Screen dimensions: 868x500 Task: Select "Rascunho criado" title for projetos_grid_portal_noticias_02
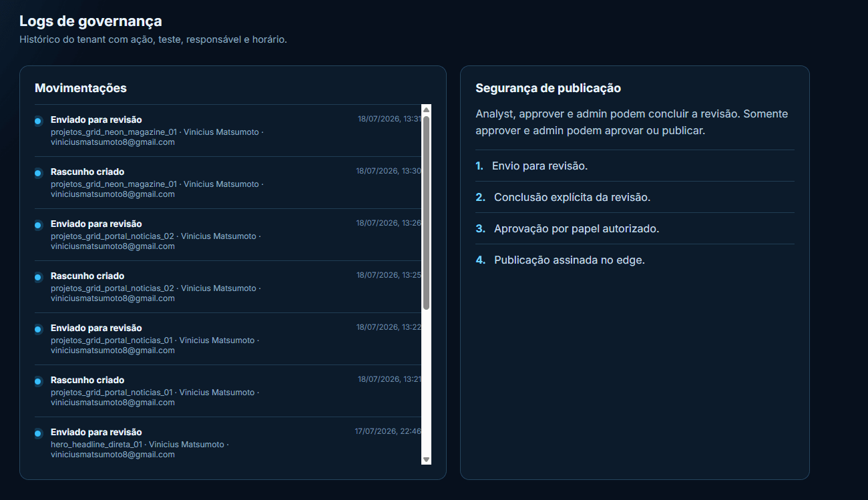coord(87,276)
